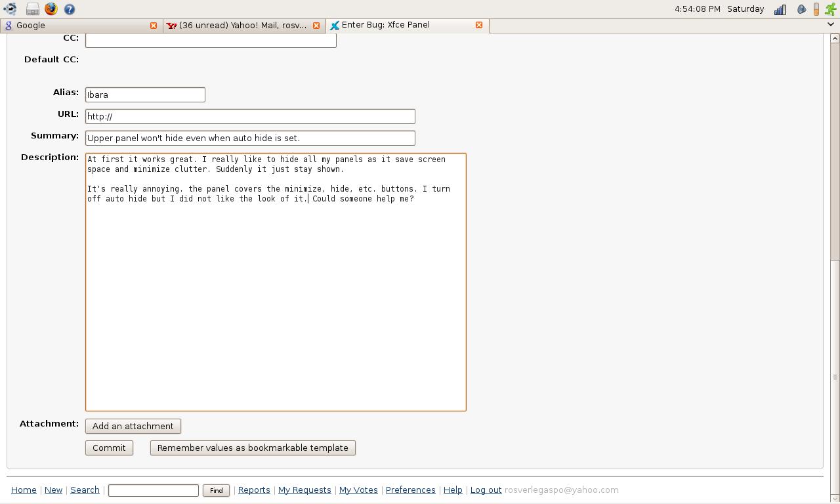Click the network signal bars icon

click(x=780, y=9)
